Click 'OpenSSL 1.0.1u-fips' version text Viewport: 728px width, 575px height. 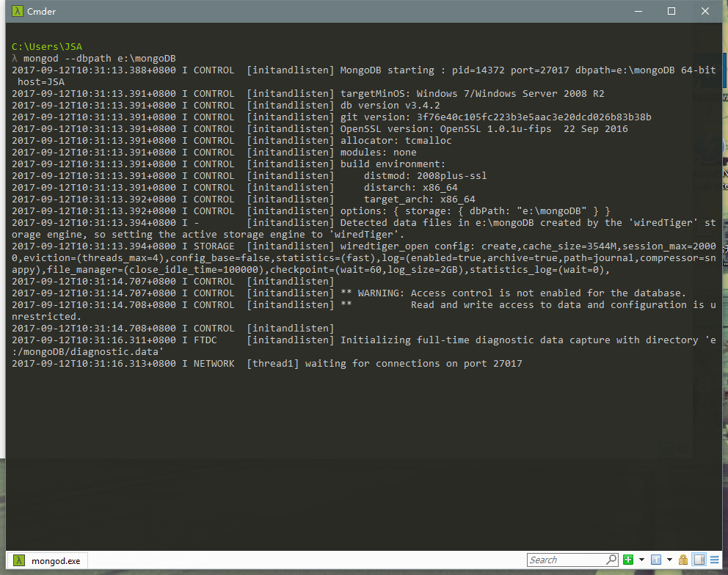pyautogui.click(x=495, y=128)
